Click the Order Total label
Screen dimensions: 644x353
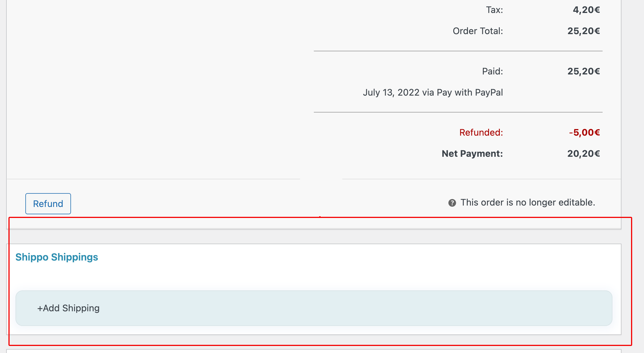click(x=478, y=31)
